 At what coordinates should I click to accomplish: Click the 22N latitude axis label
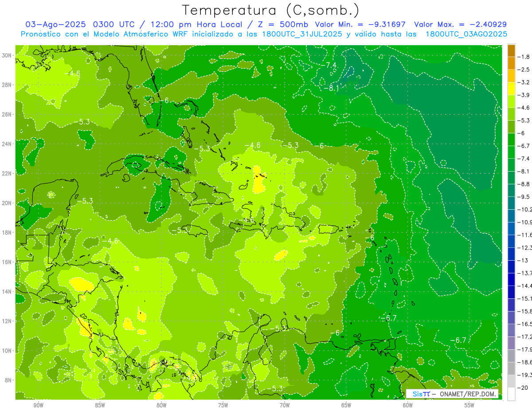[7, 173]
